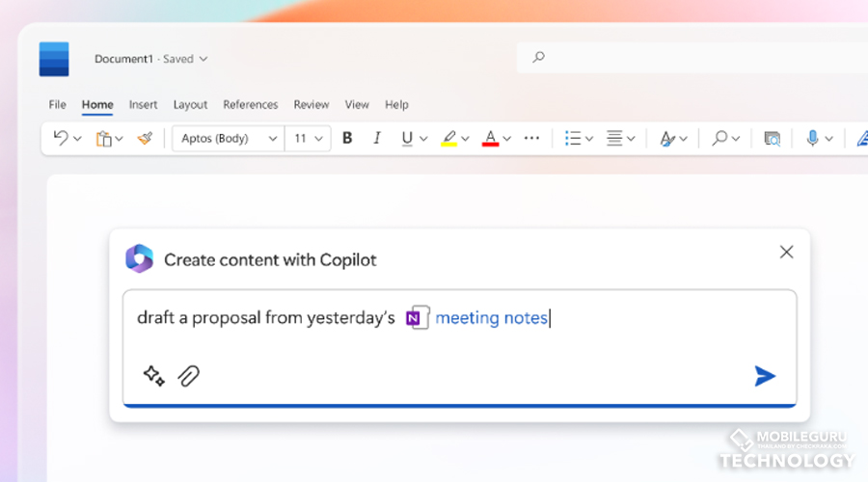This screenshot has height=482, width=868.
Task: Close the Create content with Copilot dialog
Action: tap(786, 252)
